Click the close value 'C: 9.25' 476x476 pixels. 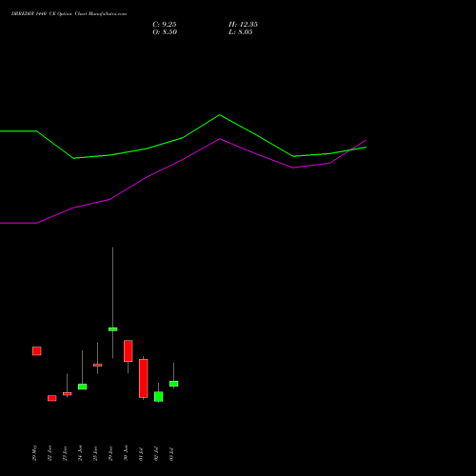[x=165, y=25]
